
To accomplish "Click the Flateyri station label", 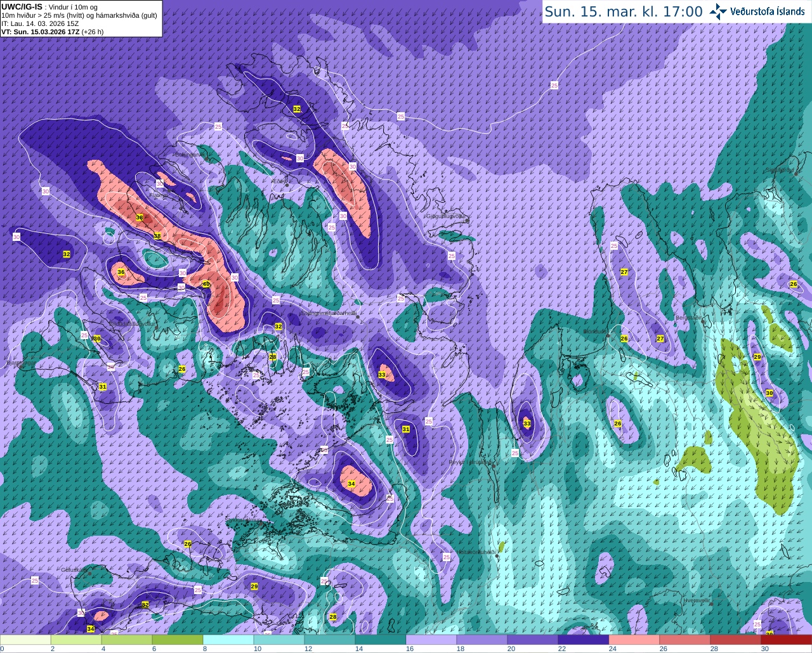I will (157, 195).
